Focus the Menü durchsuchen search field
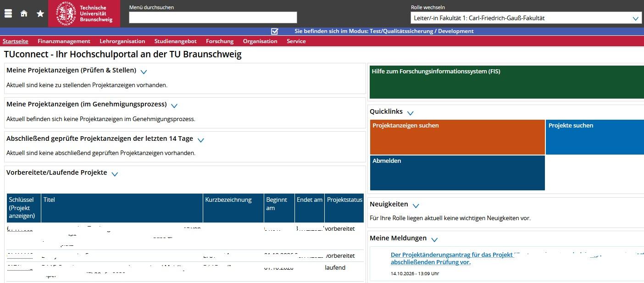 213,17
